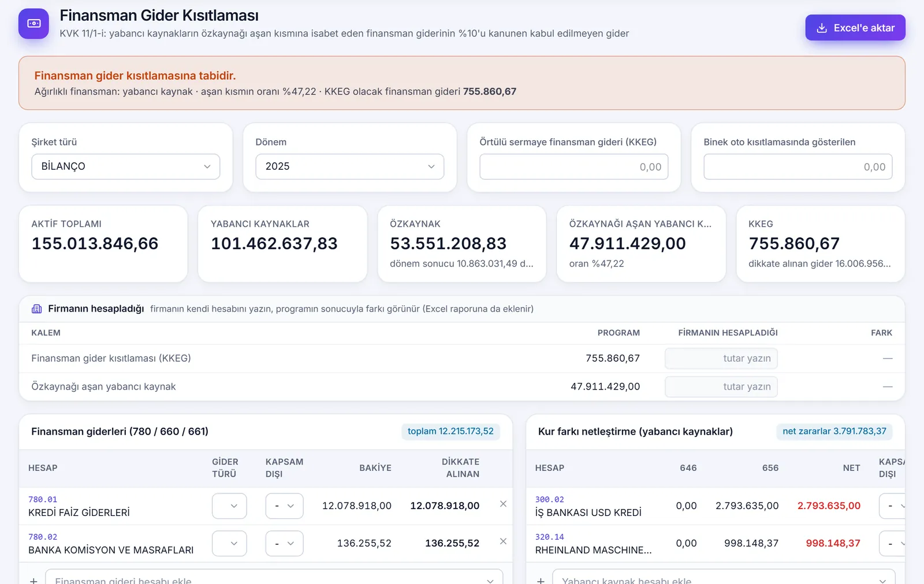Select the AKTİF TOPLAMI card value 155.013.846,66

[x=95, y=244]
